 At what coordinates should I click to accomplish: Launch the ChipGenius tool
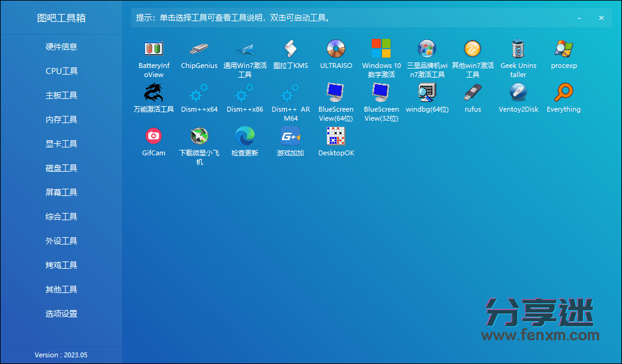(x=199, y=55)
